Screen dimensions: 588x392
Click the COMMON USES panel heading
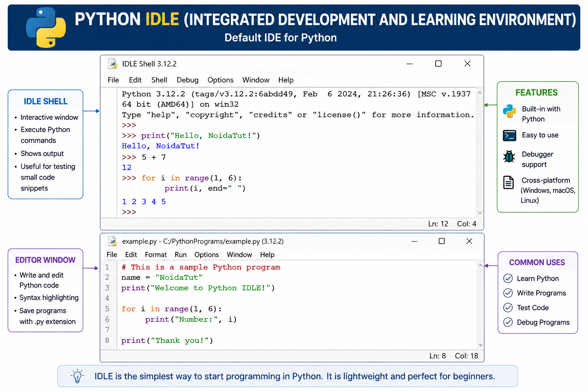pos(537,262)
